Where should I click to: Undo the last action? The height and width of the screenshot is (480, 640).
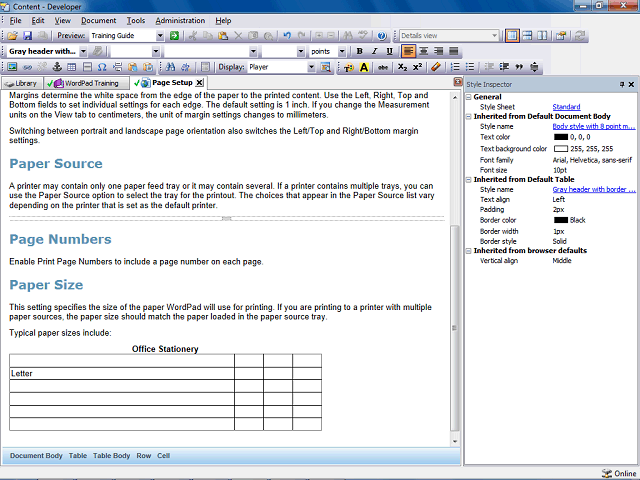[x=287, y=36]
